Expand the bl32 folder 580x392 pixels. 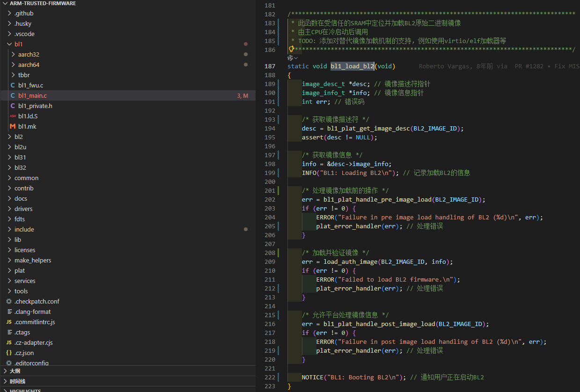coord(10,167)
